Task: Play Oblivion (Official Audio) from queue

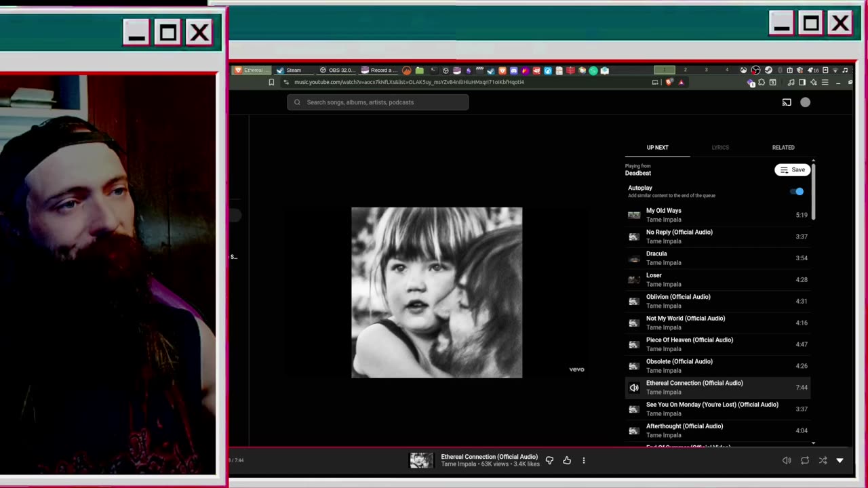Action: pyautogui.click(x=717, y=302)
